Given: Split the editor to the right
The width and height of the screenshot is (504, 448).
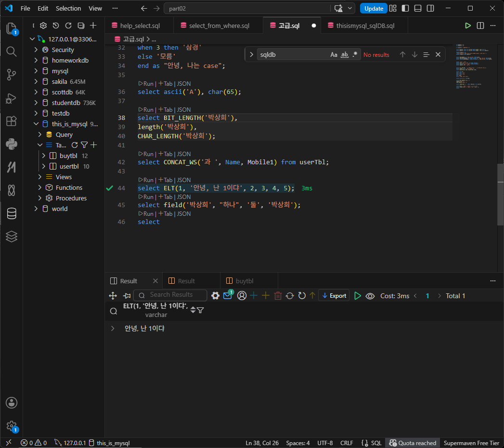Looking at the screenshot, I should coord(480,26).
